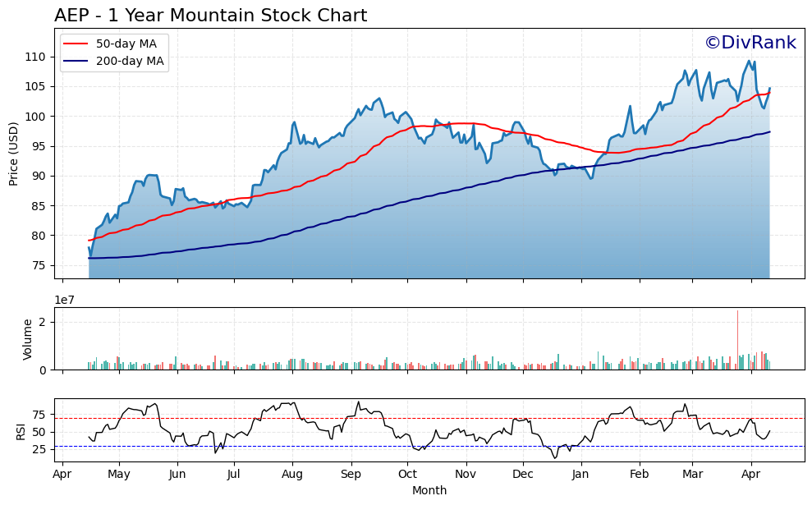Click the 100 price axis tick label
Viewport: 812px width, 505px height.
click(35, 117)
